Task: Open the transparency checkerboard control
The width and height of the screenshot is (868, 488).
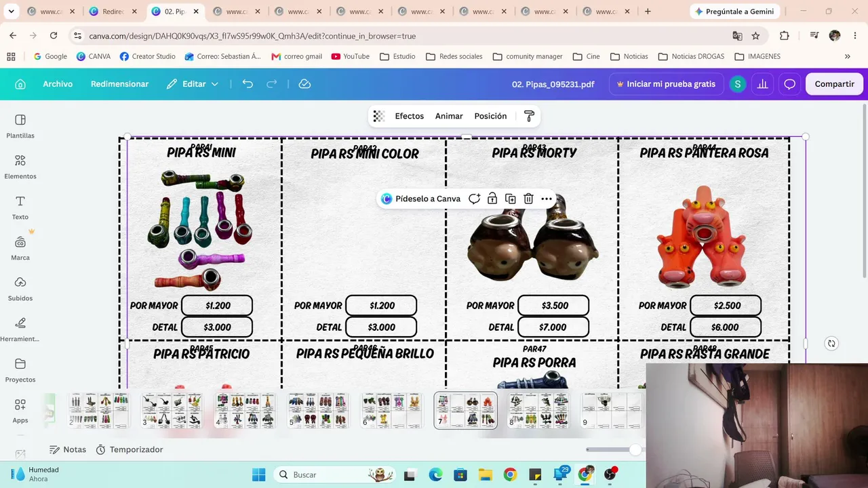Action: click(379, 117)
